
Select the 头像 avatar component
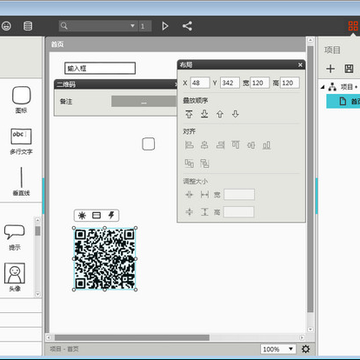tap(14, 277)
